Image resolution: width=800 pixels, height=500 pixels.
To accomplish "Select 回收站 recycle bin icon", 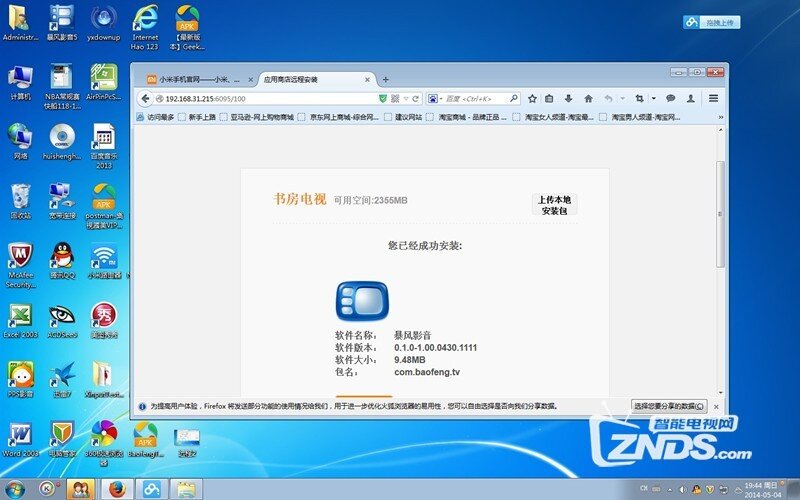I will [20, 201].
